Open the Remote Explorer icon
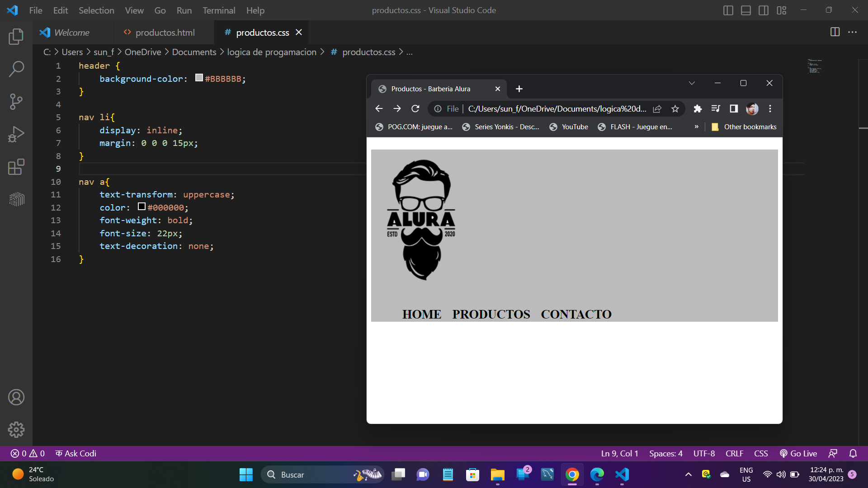 (x=16, y=199)
